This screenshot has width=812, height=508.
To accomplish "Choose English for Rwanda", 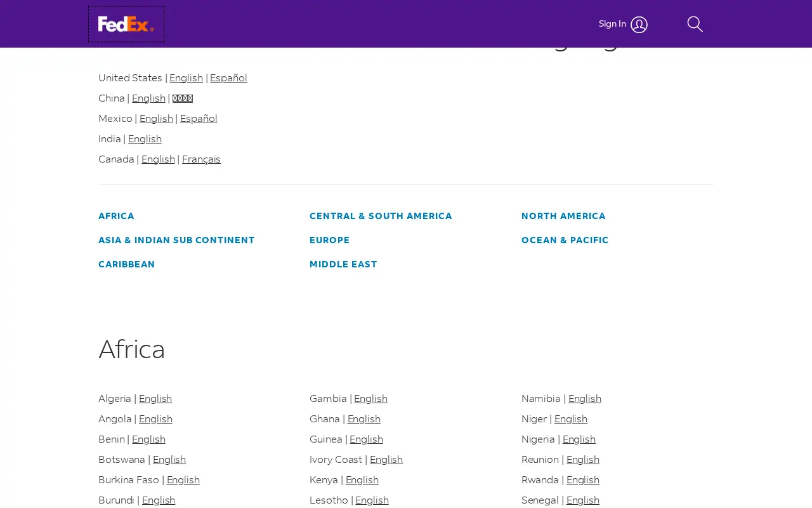I will [x=583, y=480].
